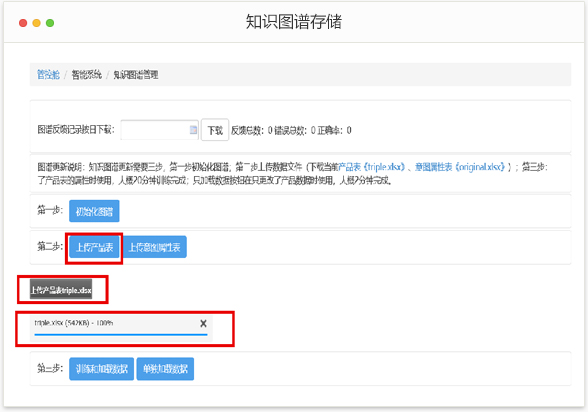588x412 pixels.
Task: Click the red close window button
Action: (23, 23)
